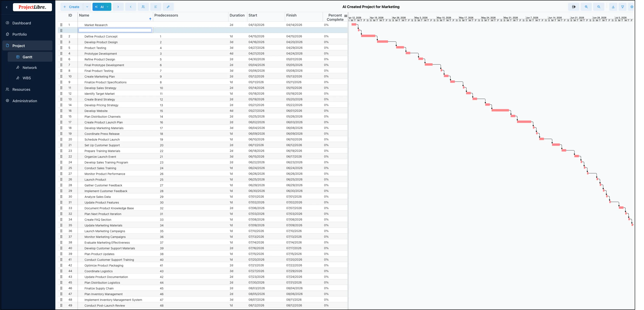
Task: Click the align lines toolbar icon
Action: [x=155, y=7]
